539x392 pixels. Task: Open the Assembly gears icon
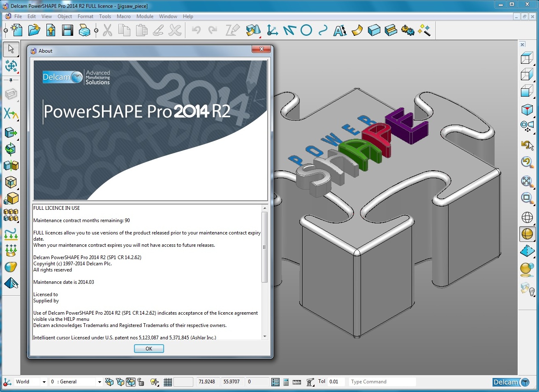pos(407,30)
